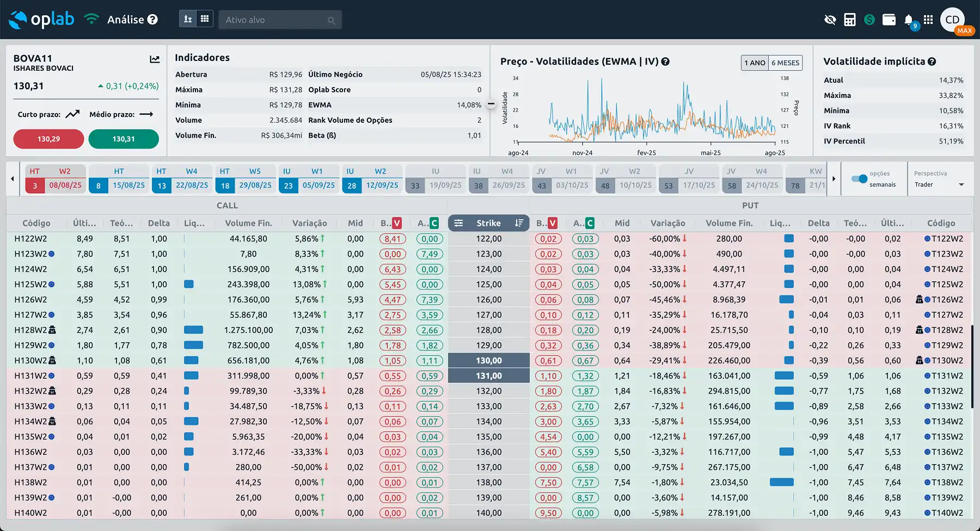980x531 pixels.
Task: Switch to the chain list view icon
Action: click(x=188, y=19)
